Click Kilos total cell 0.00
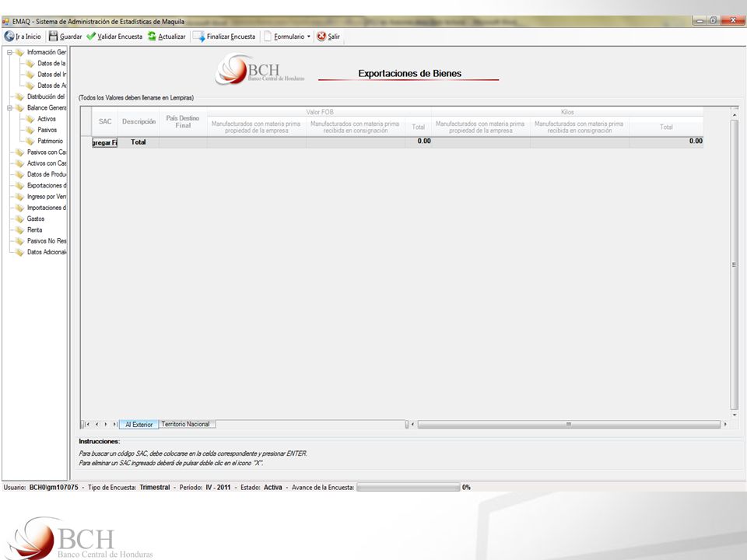Screen dimensions: 747x560 pos(666,141)
